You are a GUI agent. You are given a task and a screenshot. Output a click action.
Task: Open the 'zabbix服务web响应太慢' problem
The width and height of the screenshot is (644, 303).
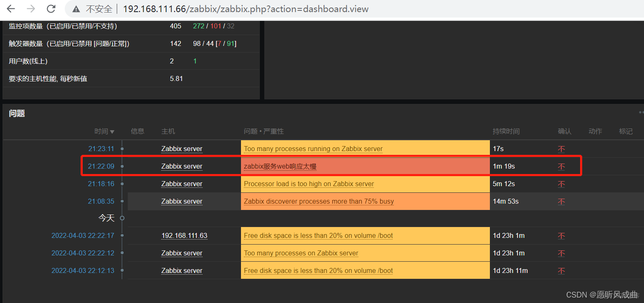tap(280, 166)
